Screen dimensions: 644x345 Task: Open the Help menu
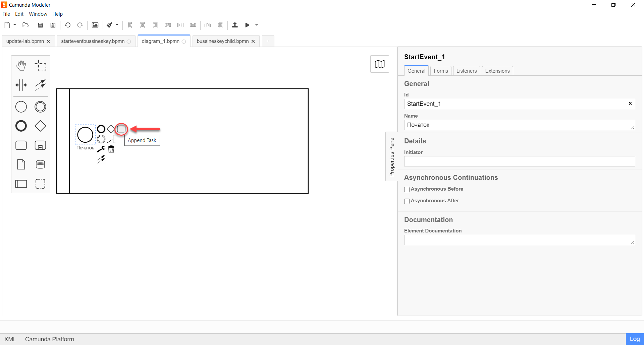[58, 14]
